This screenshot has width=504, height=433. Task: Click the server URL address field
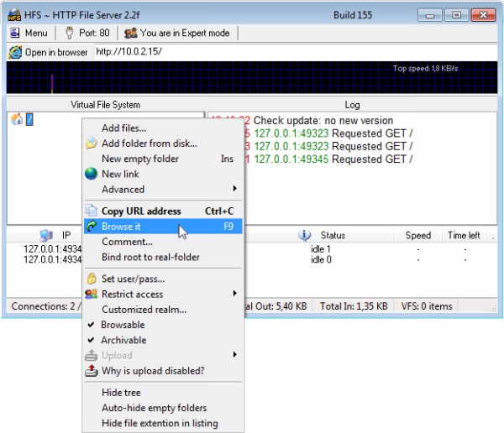[294, 52]
